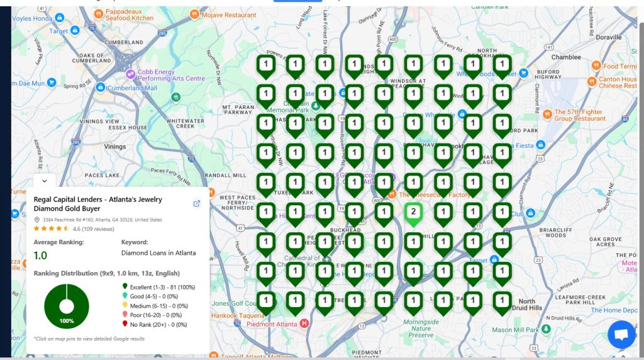The height and width of the screenshot is (360, 644).
Task: Click Excellent (1-3) dark green legend entry
Action: (158, 287)
